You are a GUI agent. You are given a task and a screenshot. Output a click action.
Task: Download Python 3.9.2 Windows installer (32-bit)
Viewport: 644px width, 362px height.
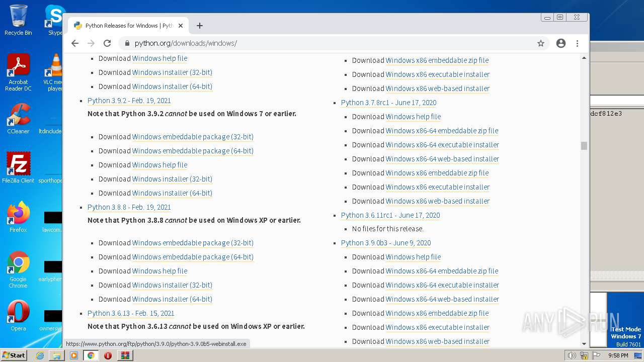point(172,179)
